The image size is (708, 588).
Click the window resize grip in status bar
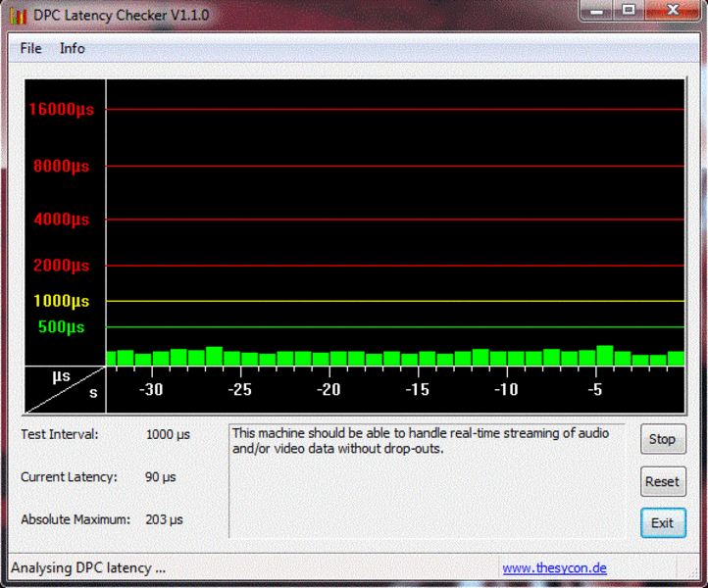tap(692, 571)
